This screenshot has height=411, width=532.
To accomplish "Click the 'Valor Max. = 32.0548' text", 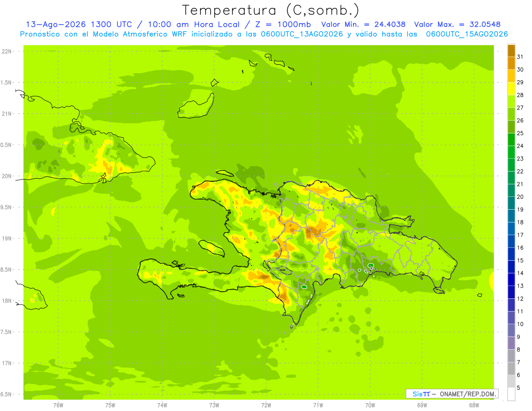I will [x=458, y=24].
